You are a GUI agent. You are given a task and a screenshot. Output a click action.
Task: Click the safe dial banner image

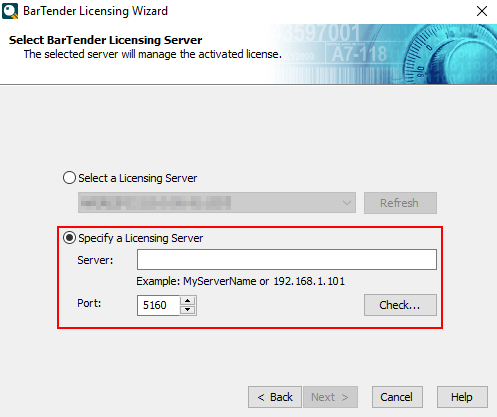383,54
